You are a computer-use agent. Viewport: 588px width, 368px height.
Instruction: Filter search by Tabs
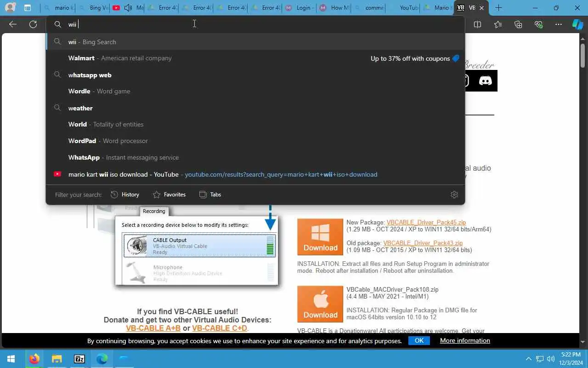pyautogui.click(x=210, y=195)
